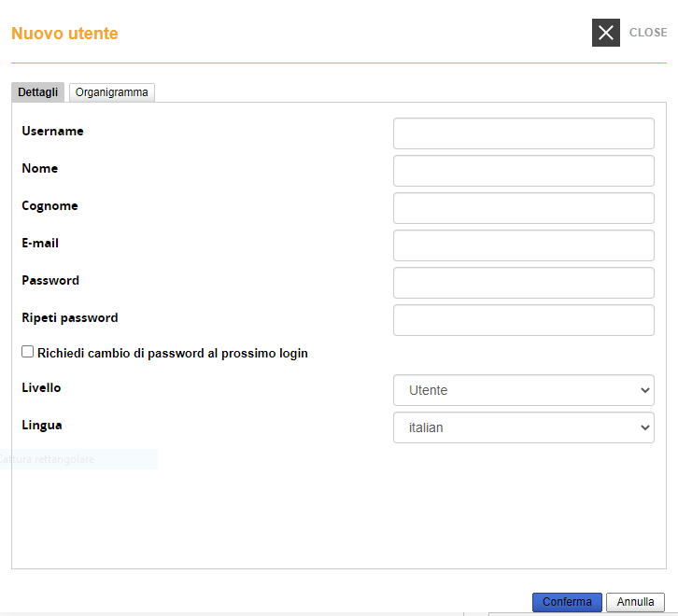Click into the Nome input box
The height and width of the screenshot is (616, 678).
coord(523,171)
